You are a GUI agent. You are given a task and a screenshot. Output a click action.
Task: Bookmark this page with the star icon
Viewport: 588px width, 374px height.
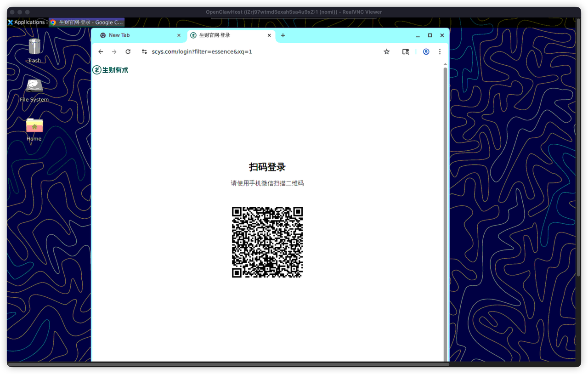pyautogui.click(x=387, y=52)
